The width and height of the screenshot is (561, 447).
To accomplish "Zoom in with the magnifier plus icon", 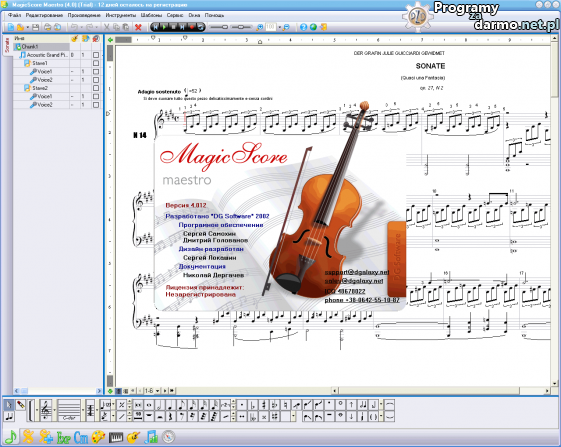I will tap(260, 27).
